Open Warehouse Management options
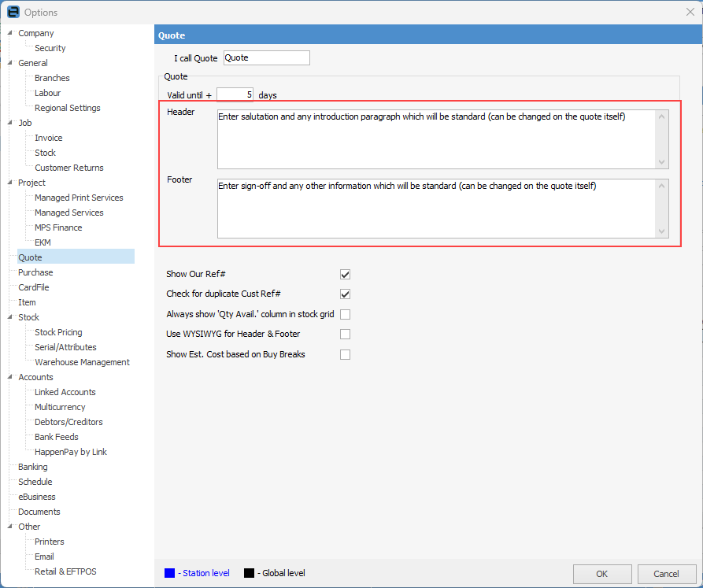 (x=82, y=362)
